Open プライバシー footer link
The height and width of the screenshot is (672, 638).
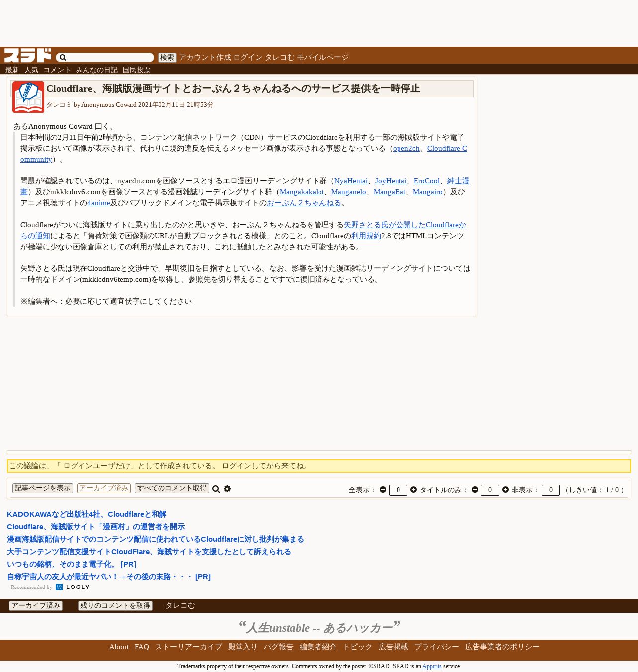coord(437,647)
